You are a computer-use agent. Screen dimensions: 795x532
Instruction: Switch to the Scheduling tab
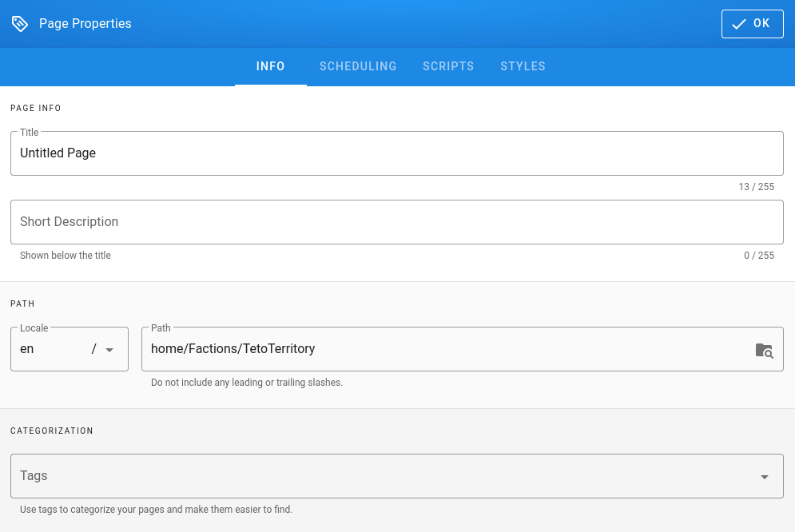[x=358, y=66]
